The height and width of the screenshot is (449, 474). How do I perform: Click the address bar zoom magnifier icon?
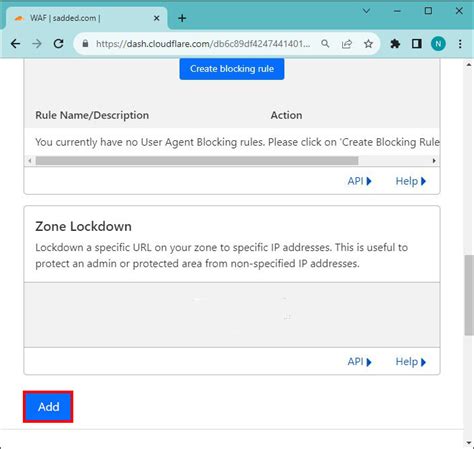coord(325,44)
